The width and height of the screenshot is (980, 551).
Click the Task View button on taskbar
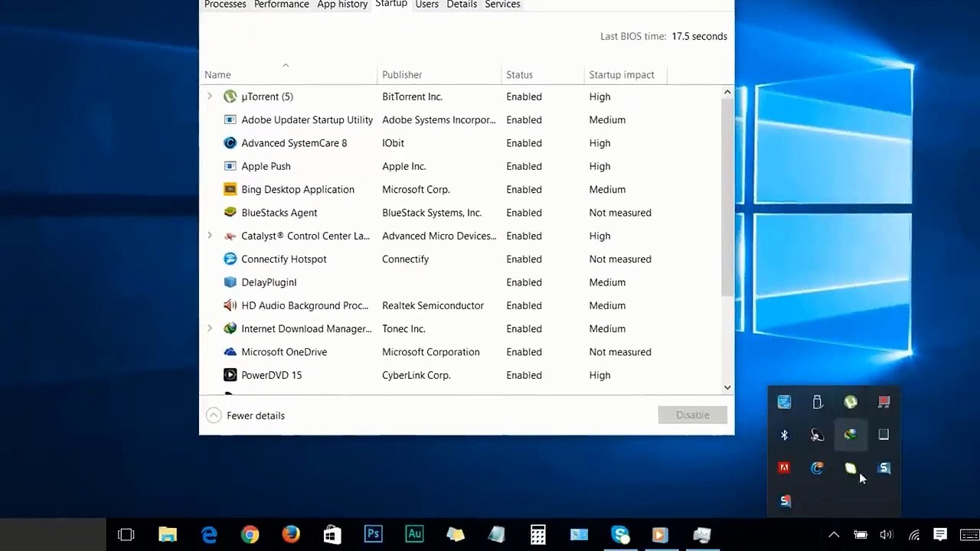(x=126, y=534)
